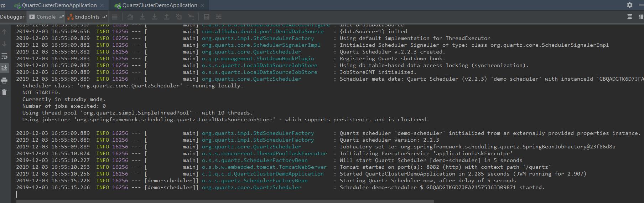Click 'Quartz scheduler version: 2.2.3' message
Viewport: 644px width, 203px height.
point(389,140)
